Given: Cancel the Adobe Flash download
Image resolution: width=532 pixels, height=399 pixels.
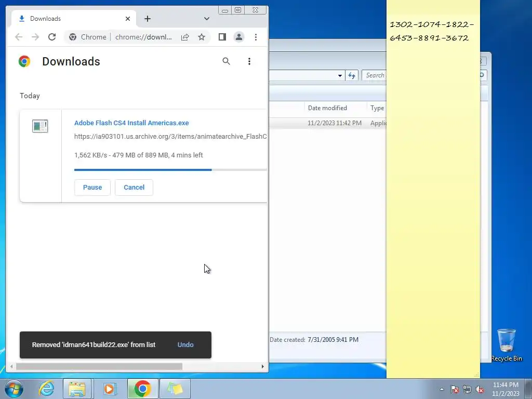Looking at the screenshot, I should click(134, 187).
